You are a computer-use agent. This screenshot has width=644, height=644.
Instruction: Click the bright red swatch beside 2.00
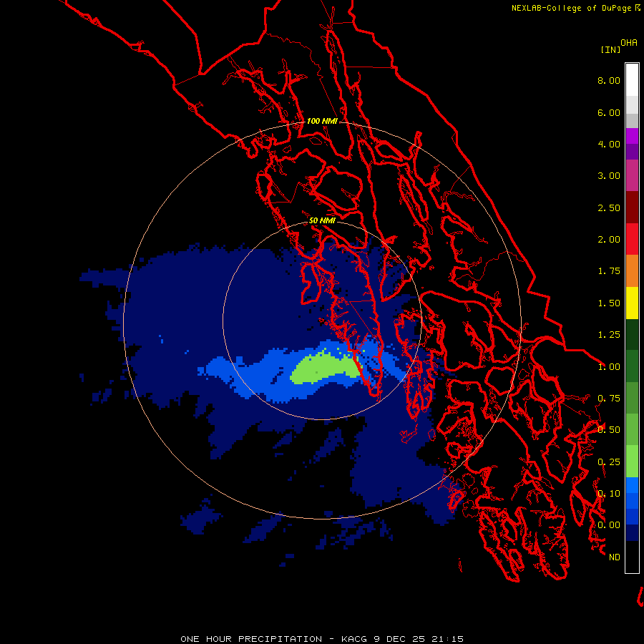632,239
